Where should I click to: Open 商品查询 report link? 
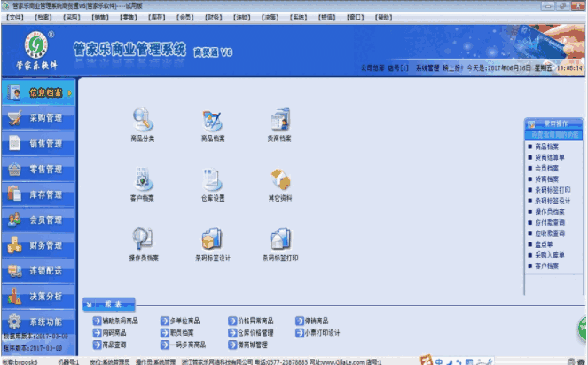tap(109, 345)
